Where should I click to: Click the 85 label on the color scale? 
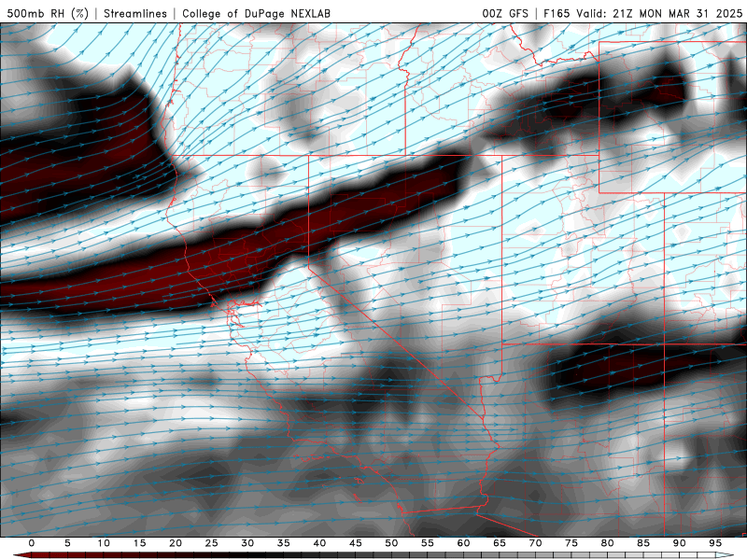[643, 543]
